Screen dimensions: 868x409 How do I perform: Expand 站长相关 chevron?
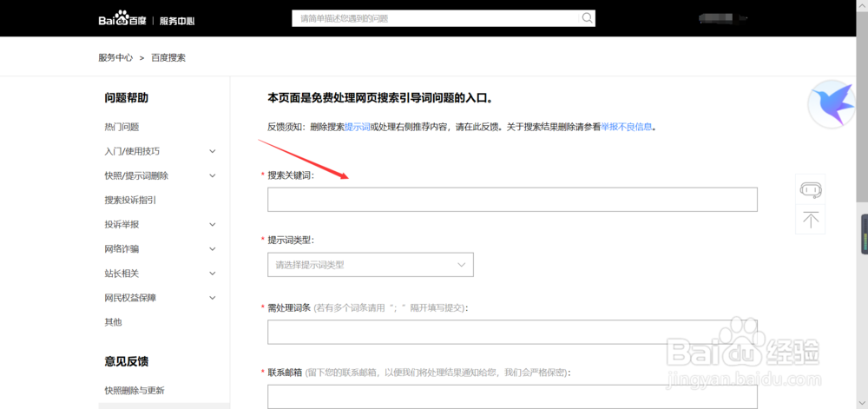(213, 274)
